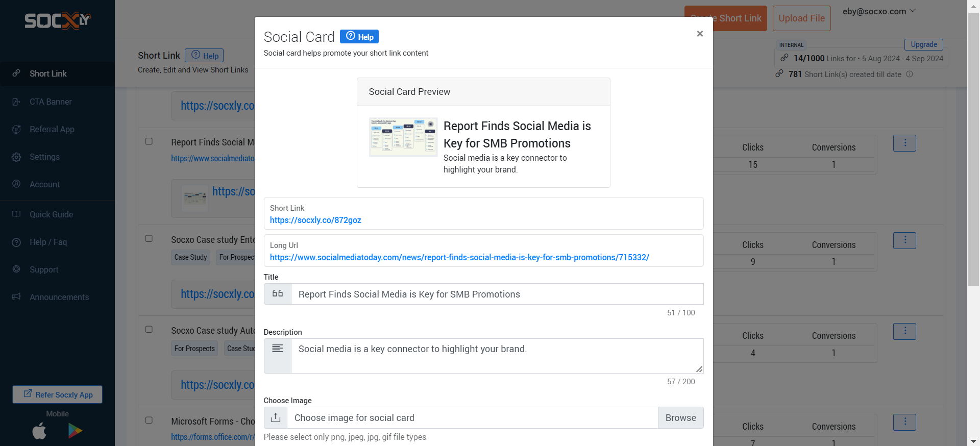Click Browse to choose an image
This screenshot has width=980, height=446.
click(x=680, y=418)
